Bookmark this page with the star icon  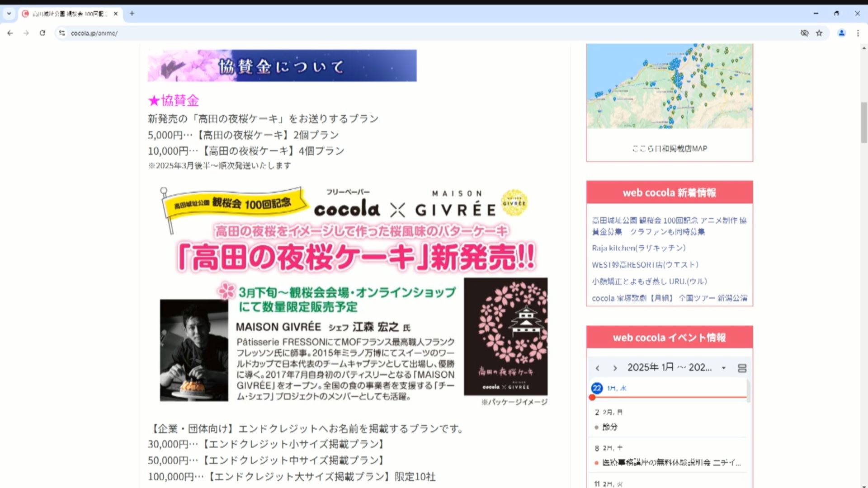819,33
